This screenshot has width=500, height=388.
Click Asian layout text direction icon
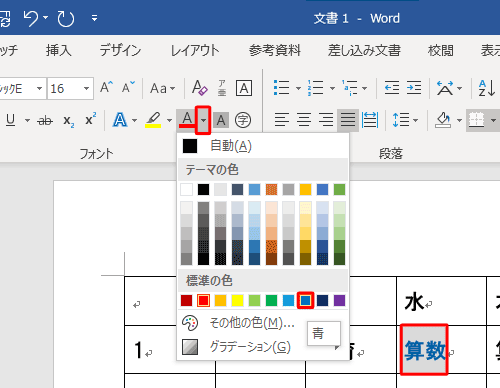[x=445, y=88]
